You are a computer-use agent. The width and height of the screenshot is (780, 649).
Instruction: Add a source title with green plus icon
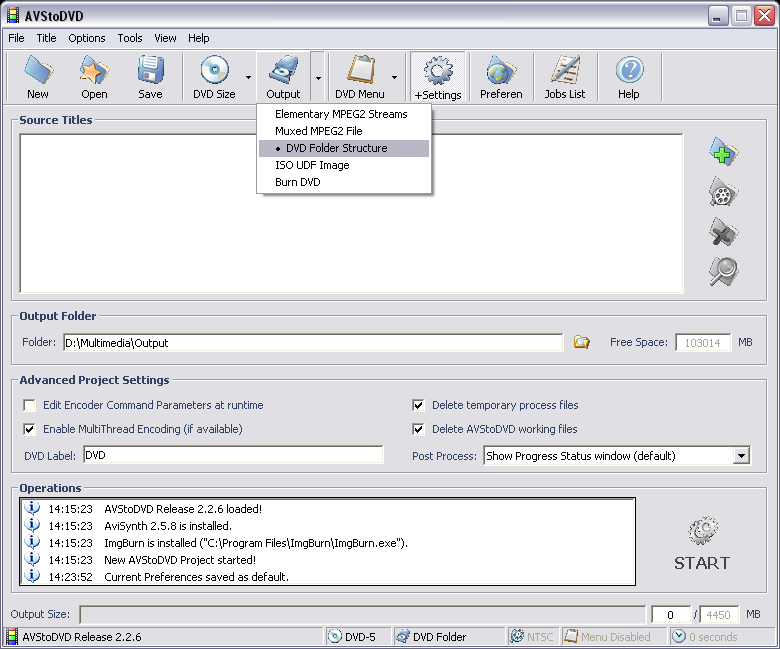[x=723, y=152]
